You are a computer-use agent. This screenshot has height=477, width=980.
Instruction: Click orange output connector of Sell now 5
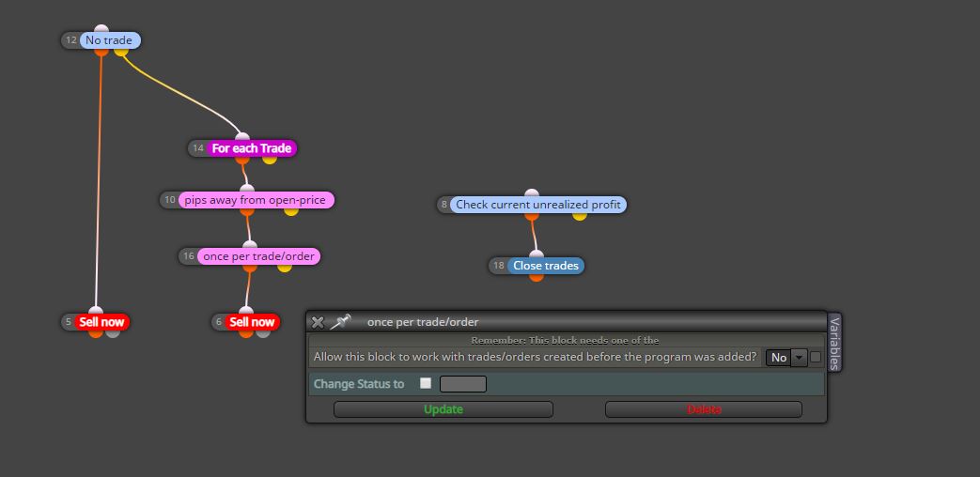96,333
